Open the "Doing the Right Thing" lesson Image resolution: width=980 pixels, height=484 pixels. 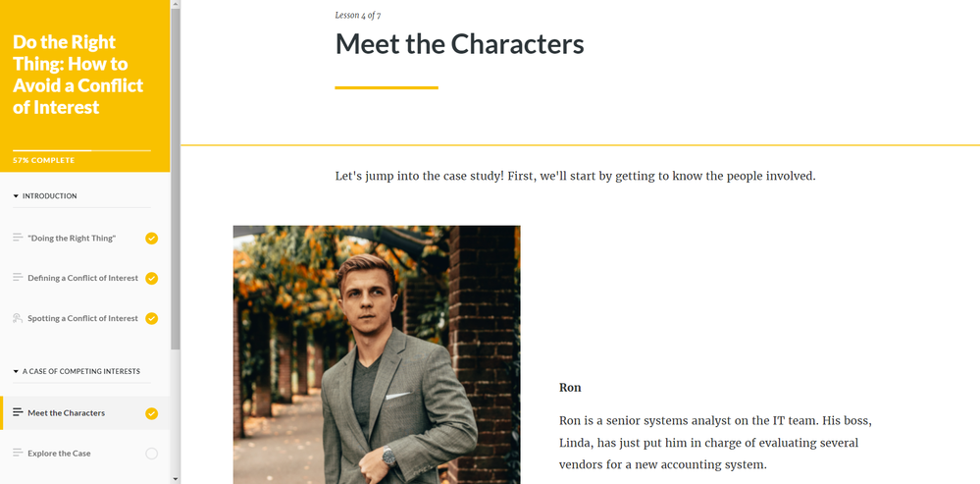72,239
